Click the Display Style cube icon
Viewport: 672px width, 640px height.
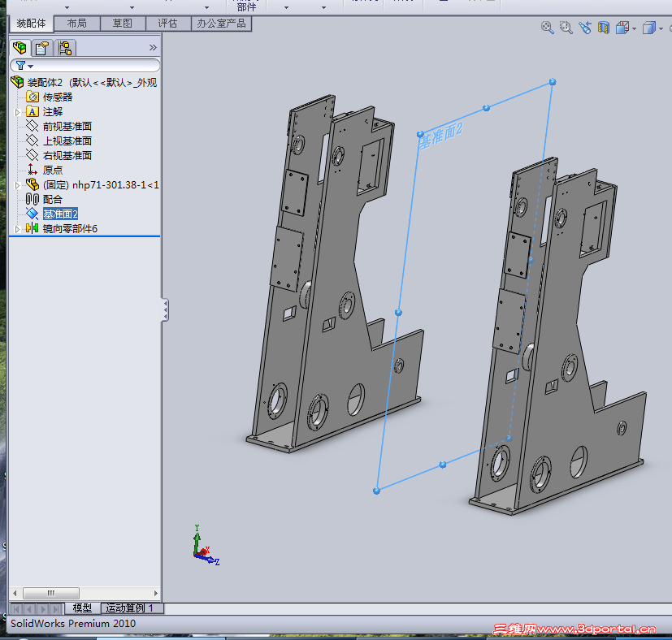pyautogui.click(x=648, y=28)
